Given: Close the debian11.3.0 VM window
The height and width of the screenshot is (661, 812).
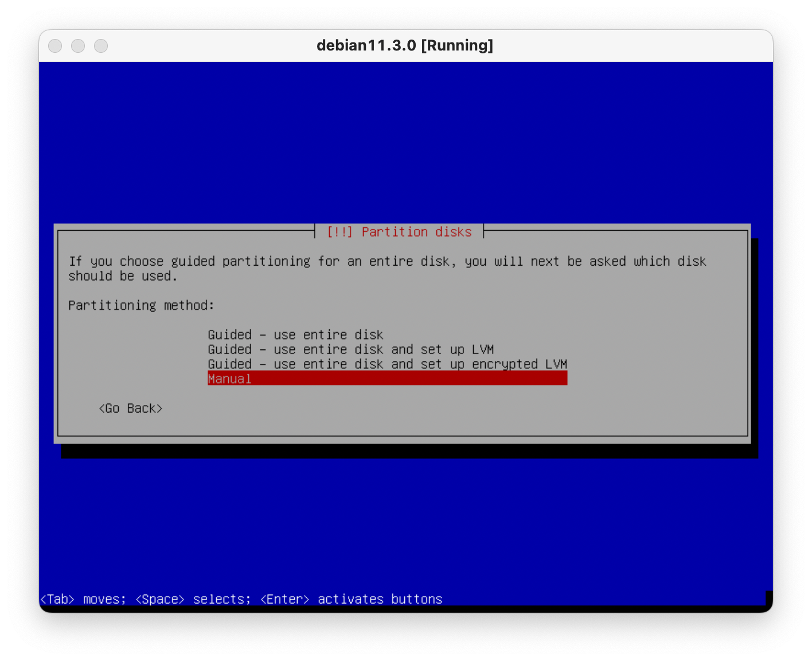Looking at the screenshot, I should (x=55, y=46).
